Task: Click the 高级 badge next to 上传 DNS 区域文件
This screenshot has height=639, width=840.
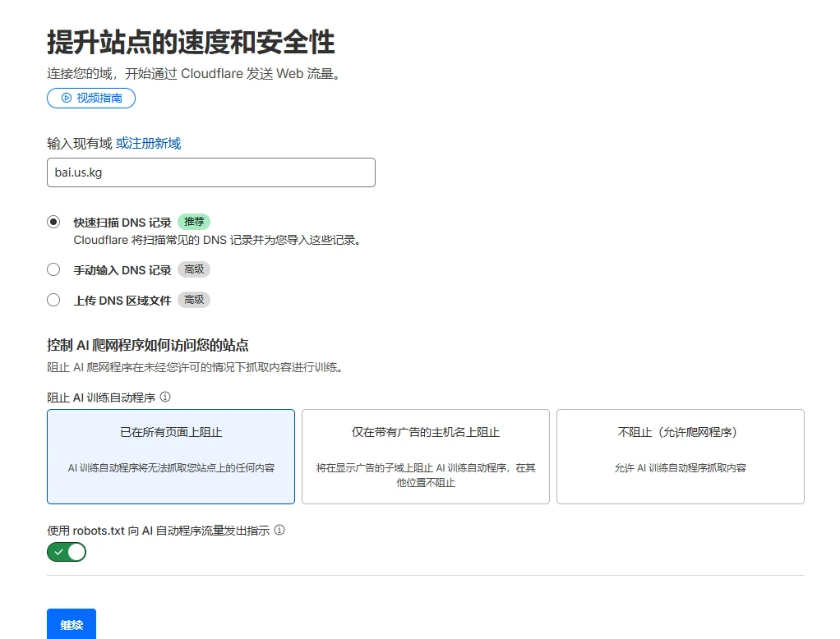Action: (194, 300)
